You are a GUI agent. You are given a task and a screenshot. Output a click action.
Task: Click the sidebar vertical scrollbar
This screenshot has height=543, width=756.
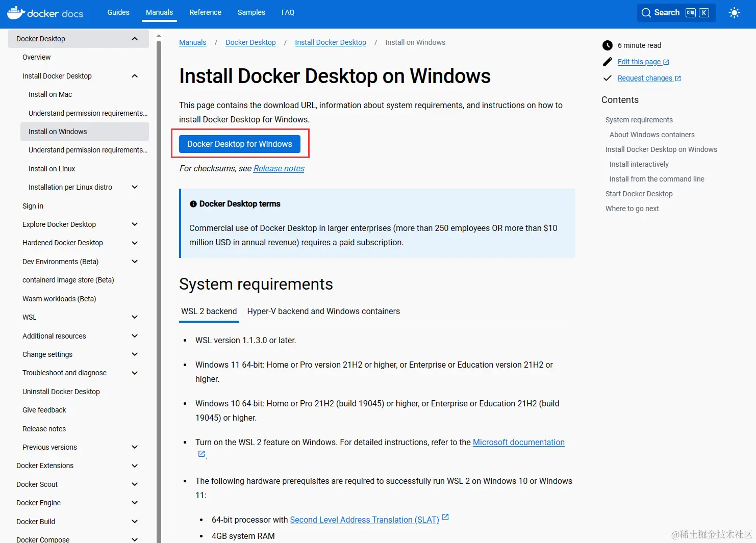click(x=159, y=291)
